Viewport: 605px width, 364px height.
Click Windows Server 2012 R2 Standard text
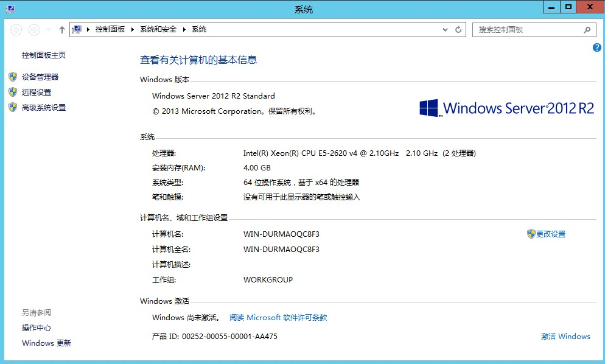(x=214, y=96)
